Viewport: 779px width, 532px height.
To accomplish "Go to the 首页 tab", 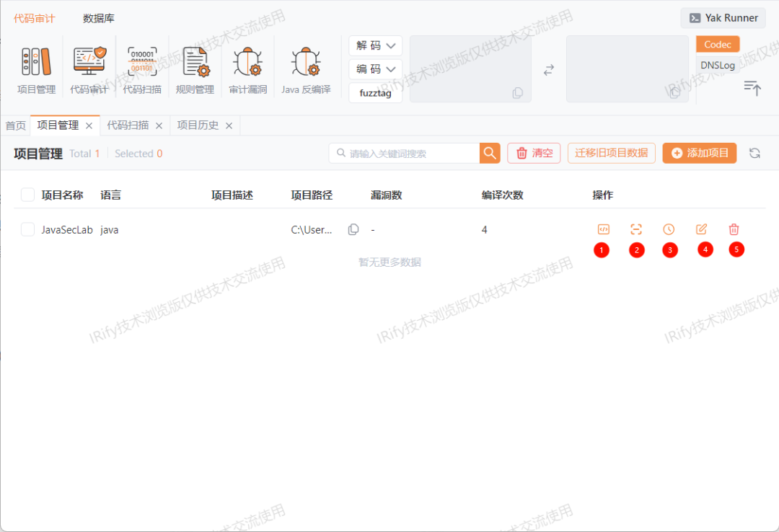I will click(15, 125).
